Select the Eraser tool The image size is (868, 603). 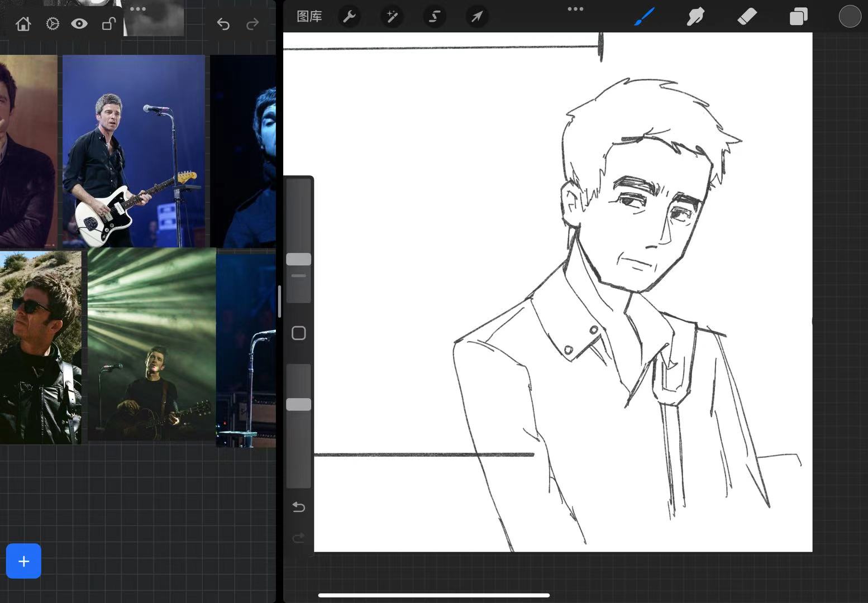[747, 17]
